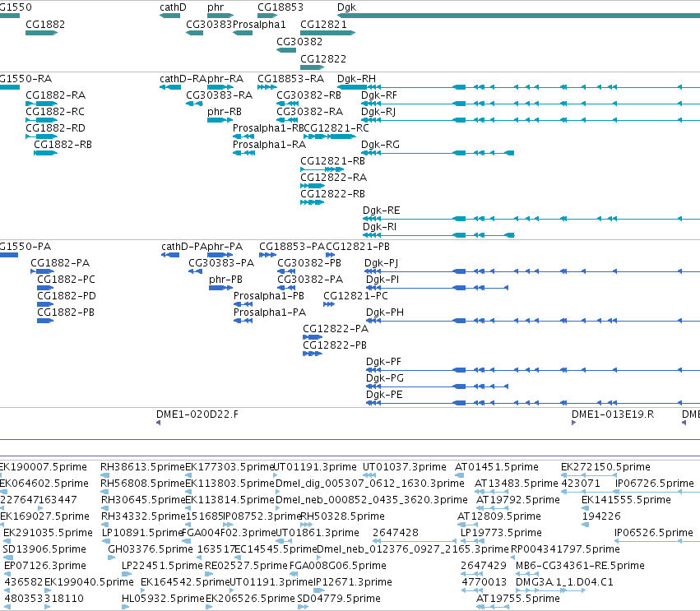Select EST RH38613.5prime
This screenshot has height=611, width=700.
[142, 467]
